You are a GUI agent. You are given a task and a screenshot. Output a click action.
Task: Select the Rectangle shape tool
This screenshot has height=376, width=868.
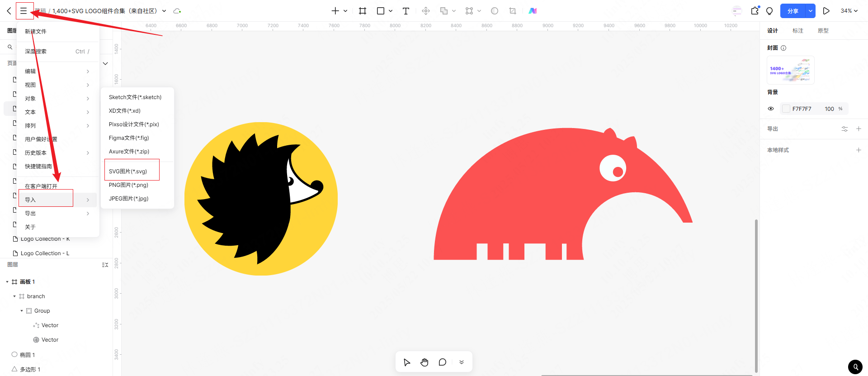click(x=381, y=11)
